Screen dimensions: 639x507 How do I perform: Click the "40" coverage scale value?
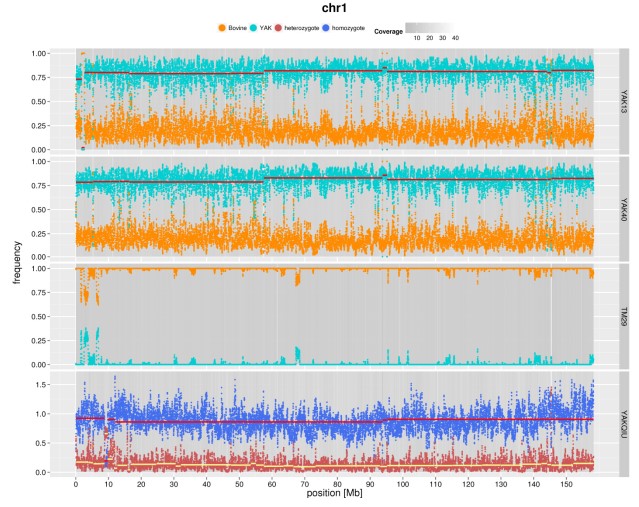[456, 38]
